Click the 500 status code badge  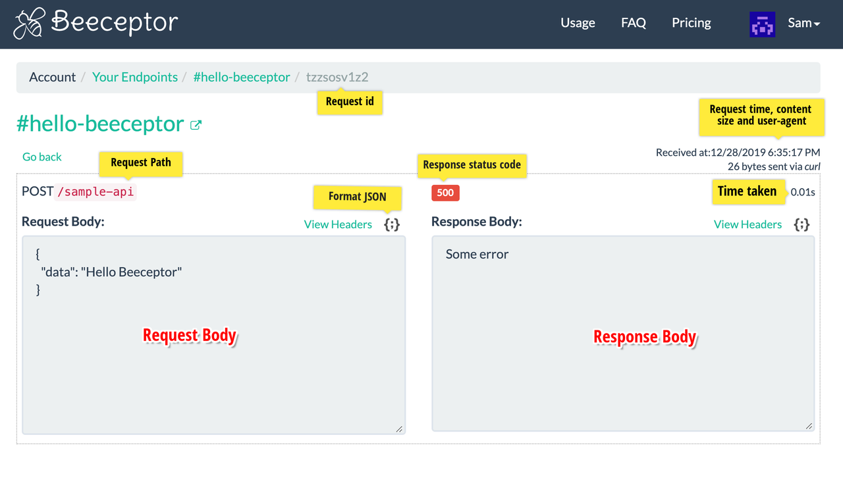click(x=445, y=193)
